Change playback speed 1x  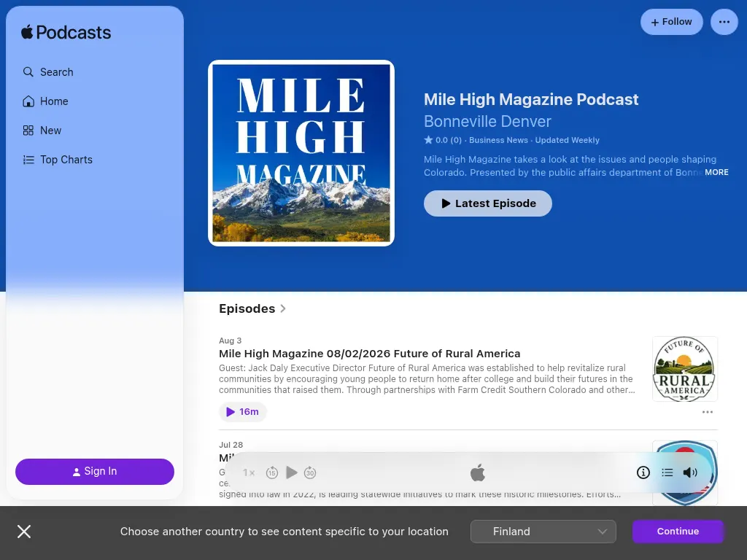click(249, 472)
